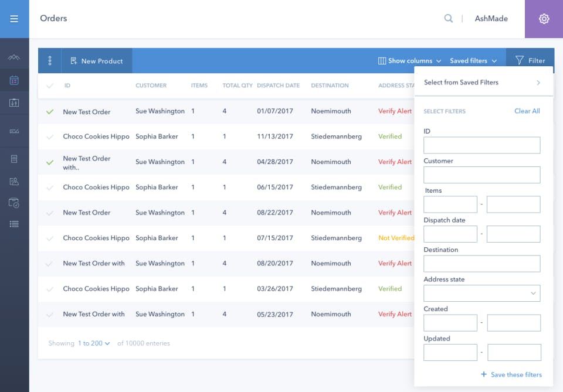563x392 pixels.
Task: Sort by ITEMS column header
Action: point(199,86)
